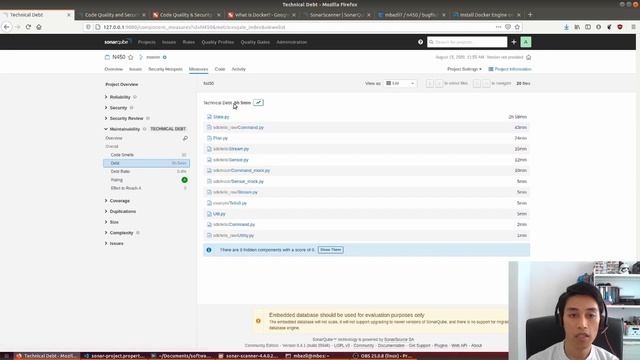The height and width of the screenshot is (360, 640).
Task: Open the new browser tab plus button
Action: click(x=530, y=15)
